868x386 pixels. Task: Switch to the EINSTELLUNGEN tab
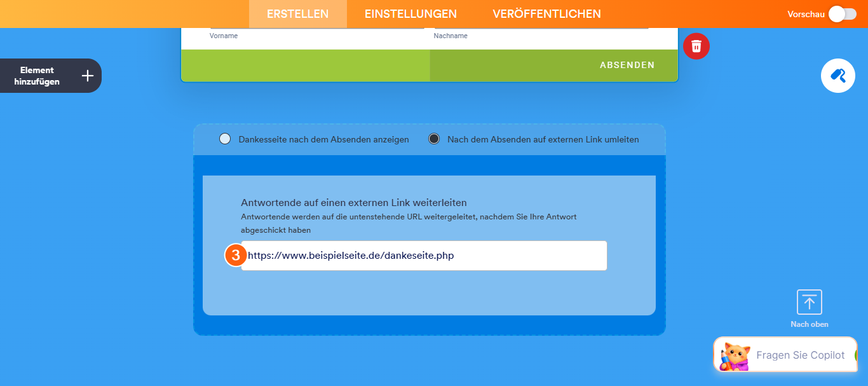tap(410, 14)
